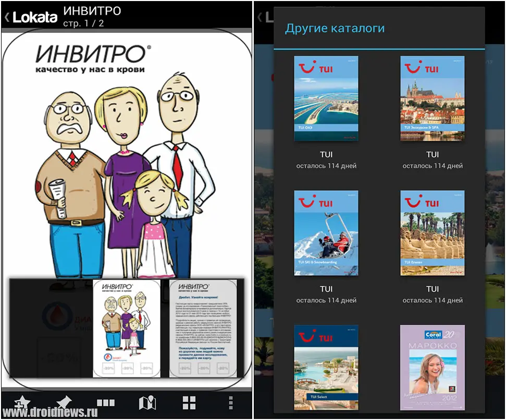Tap the ИНВИТРО catalog title in header
This screenshot has width=506, height=420.
(x=92, y=11)
